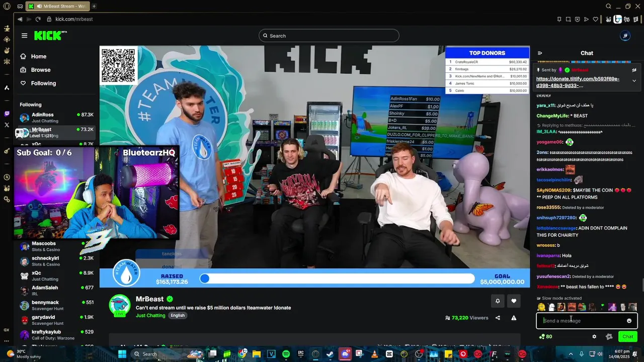Toggle MrBeast stream notification bell
The width and height of the screenshot is (644, 362).
498,301
